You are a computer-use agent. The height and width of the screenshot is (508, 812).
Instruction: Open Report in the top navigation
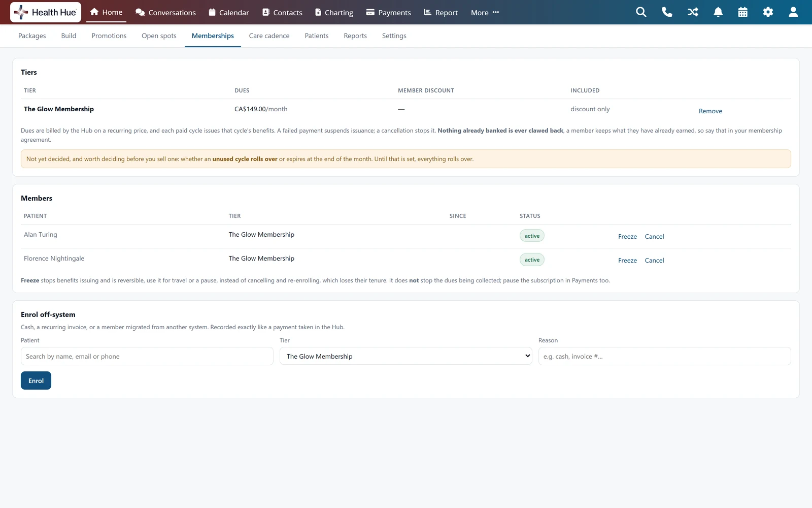click(x=441, y=12)
